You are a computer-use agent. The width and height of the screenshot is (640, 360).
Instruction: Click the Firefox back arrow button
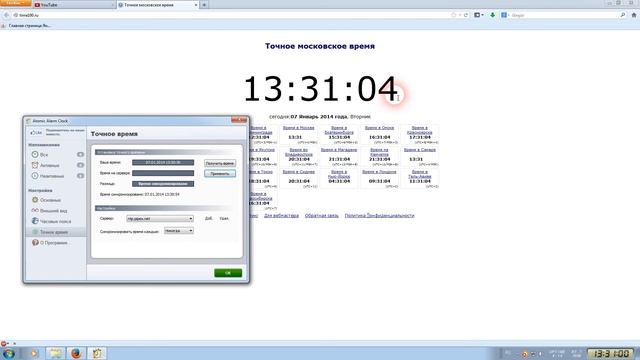(7, 15)
